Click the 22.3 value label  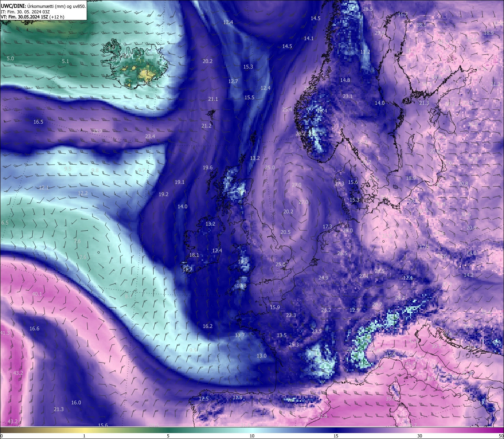click(x=291, y=315)
